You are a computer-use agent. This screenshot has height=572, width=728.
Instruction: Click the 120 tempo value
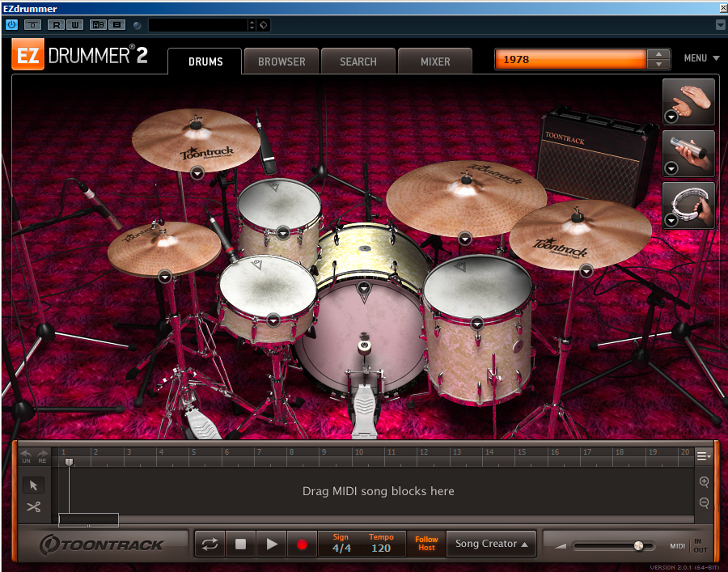click(381, 549)
